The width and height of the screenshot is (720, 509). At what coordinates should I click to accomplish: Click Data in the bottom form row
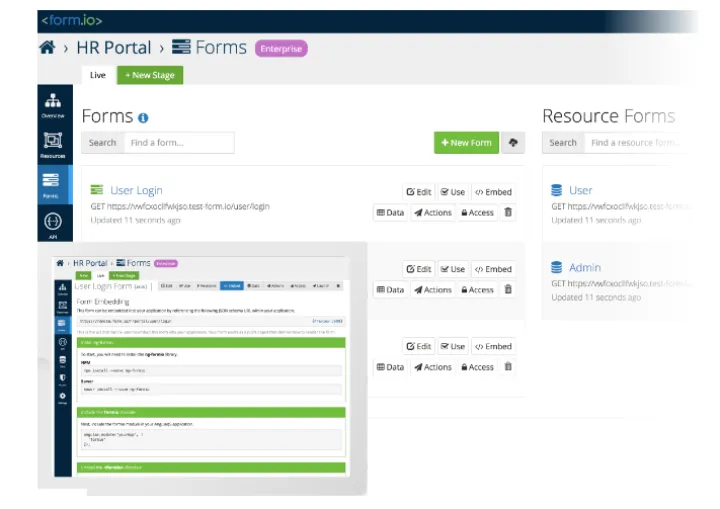click(x=390, y=367)
